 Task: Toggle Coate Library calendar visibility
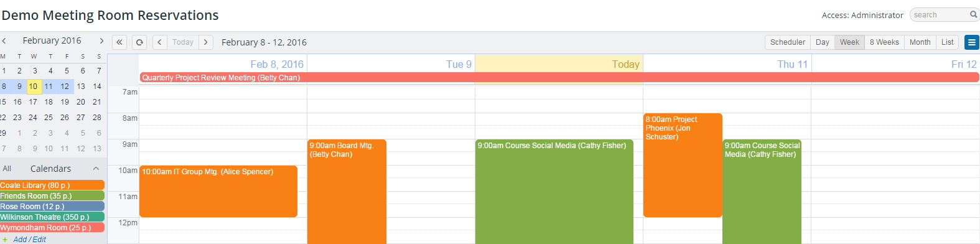click(x=52, y=185)
